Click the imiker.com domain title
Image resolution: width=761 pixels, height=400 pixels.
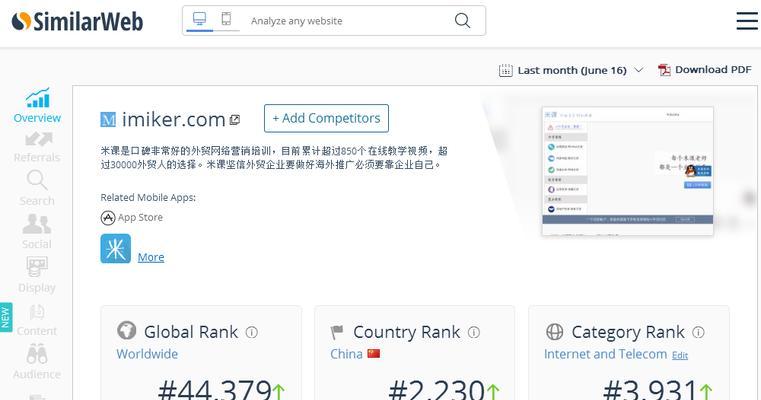(x=173, y=119)
